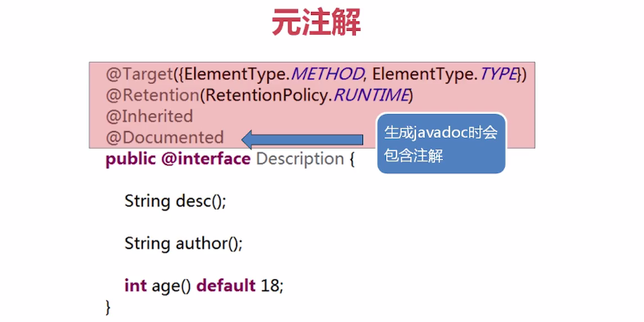
Task: Click the blue arrow pointing to @Documented
Action: (x=302, y=140)
